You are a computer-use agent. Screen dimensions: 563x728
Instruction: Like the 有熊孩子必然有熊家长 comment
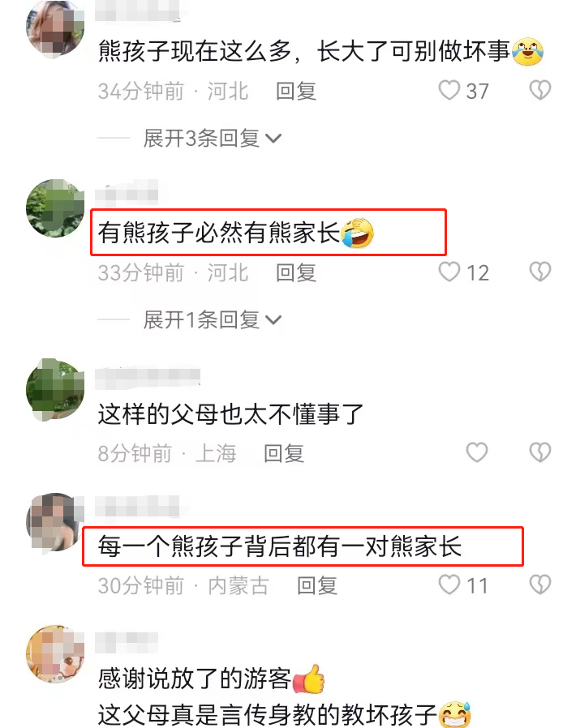pos(449,272)
